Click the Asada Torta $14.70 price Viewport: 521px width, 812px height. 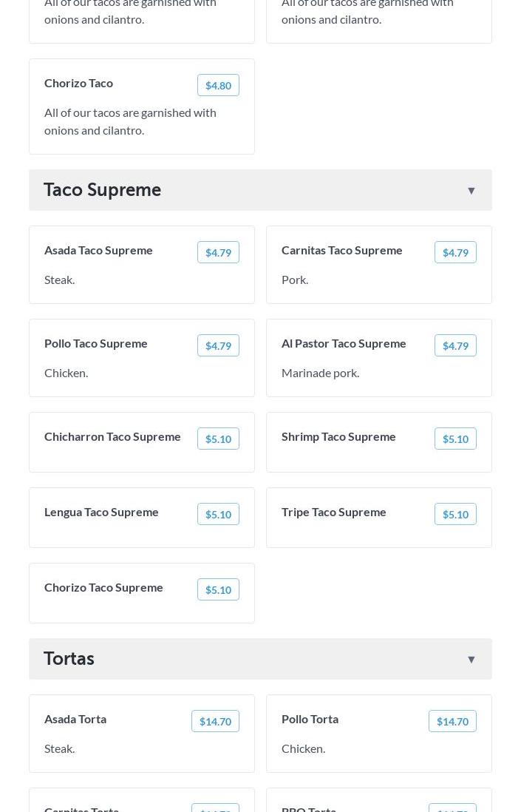click(x=215, y=721)
